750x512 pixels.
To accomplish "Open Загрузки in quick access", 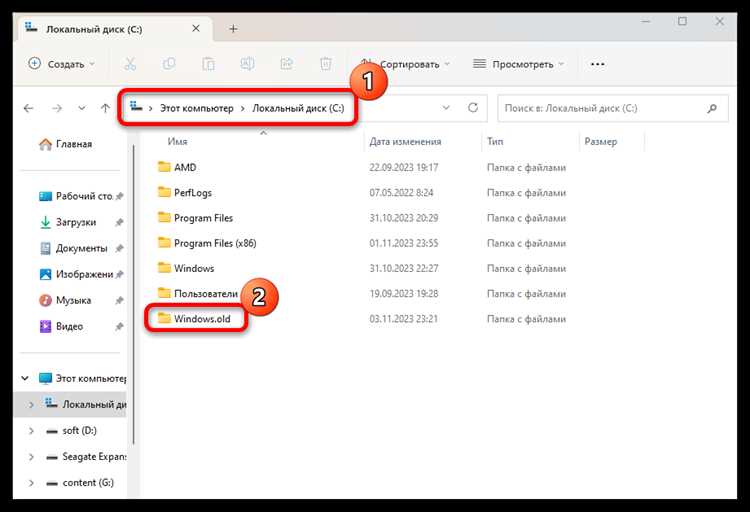I will 68,222.
